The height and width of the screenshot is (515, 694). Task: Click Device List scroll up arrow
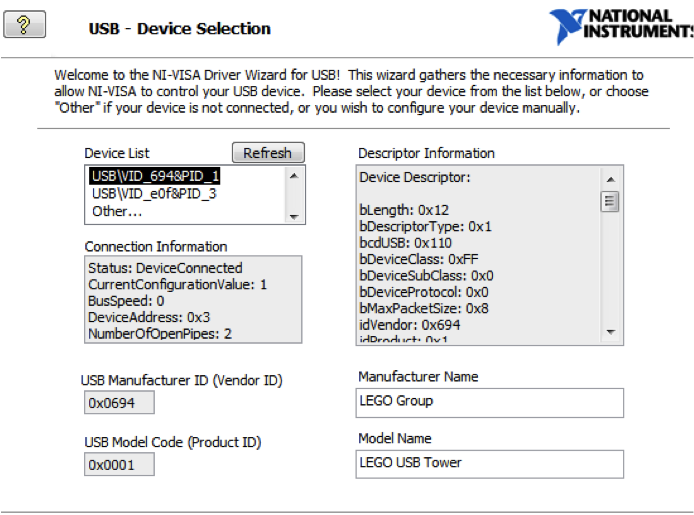point(294,176)
